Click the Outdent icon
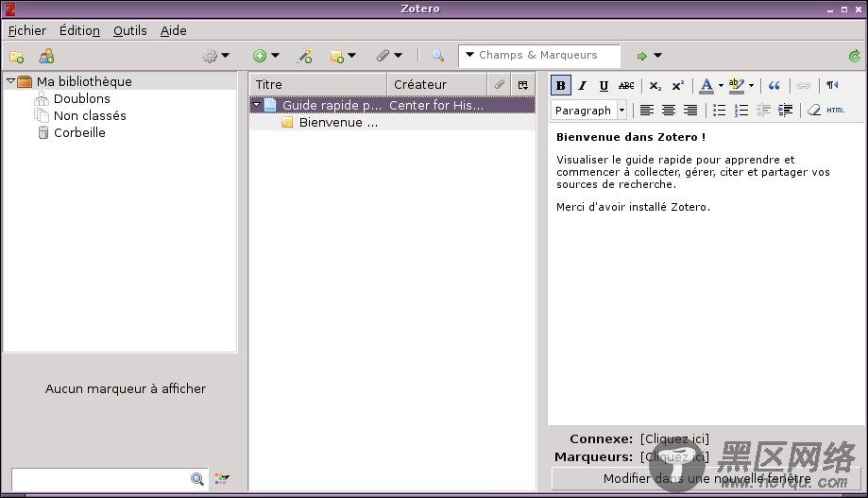Image resolution: width=868 pixels, height=498 pixels. pos(763,111)
